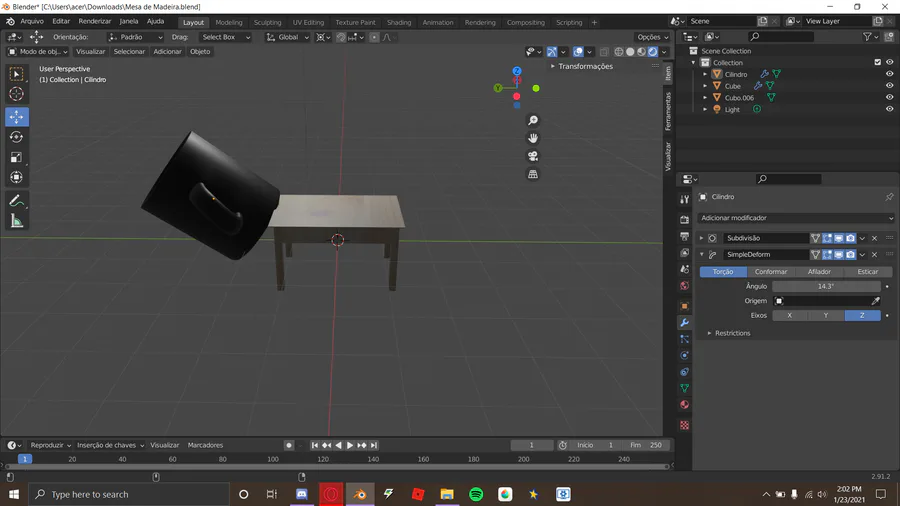Image resolution: width=900 pixels, height=506 pixels.
Task: Click the play animation button
Action: 350,445
